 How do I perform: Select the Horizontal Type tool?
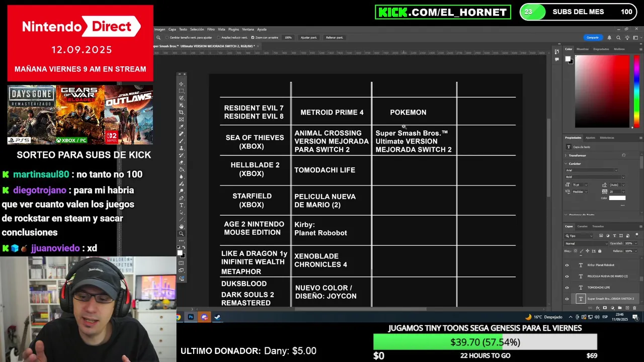tap(181, 205)
